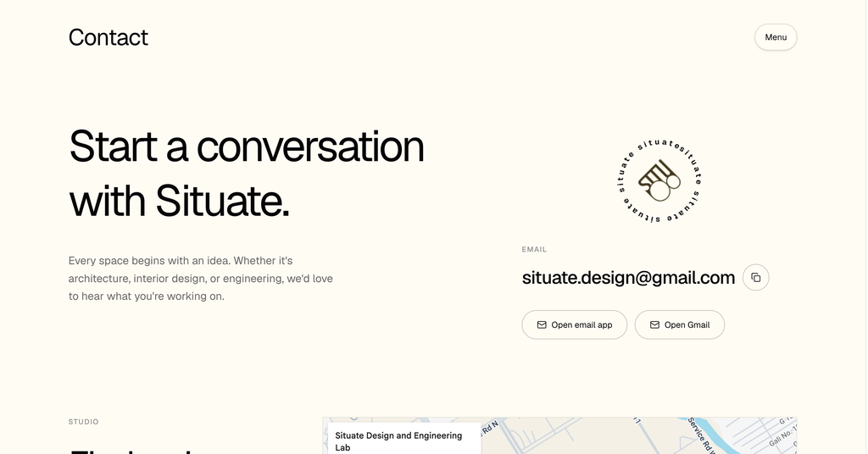This screenshot has height=454, width=868.
Task: Click the EMAIL label
Action: point(534,249)
